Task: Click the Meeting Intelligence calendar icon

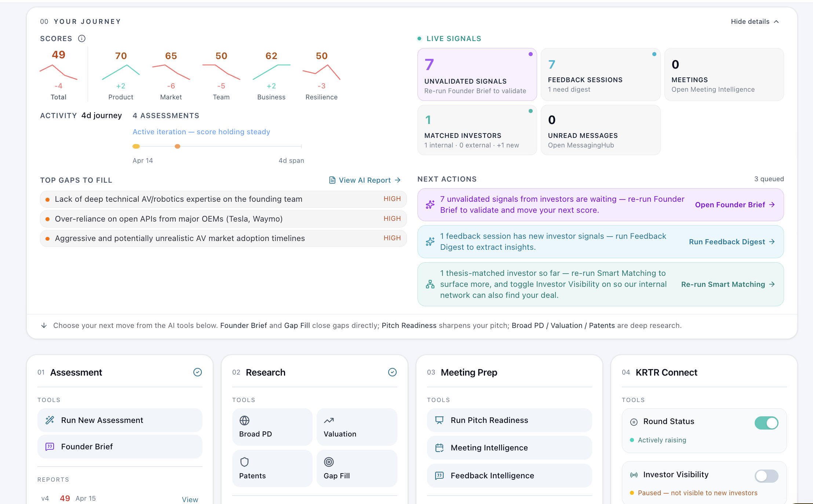Action: coord(439,448)
